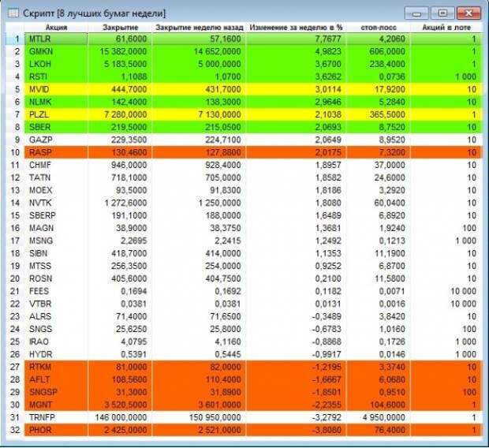Select the PLZL ticker cell
This screenshot has width=489, height=448.
tap(56, 115)
